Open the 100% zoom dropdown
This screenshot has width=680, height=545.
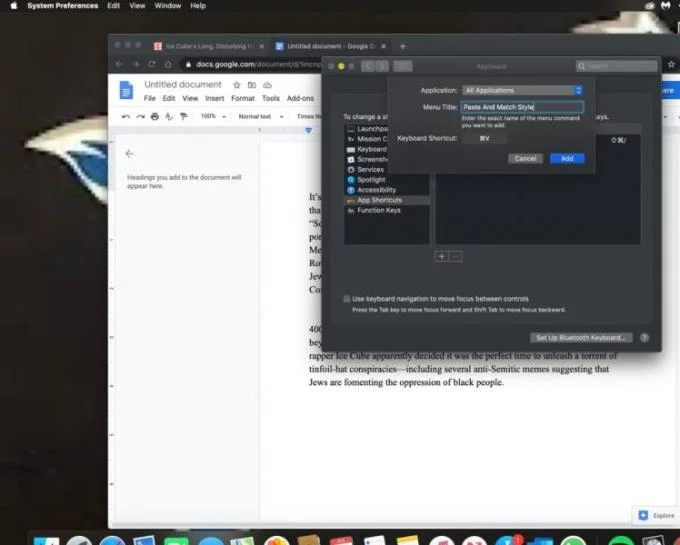click(212, 116)
